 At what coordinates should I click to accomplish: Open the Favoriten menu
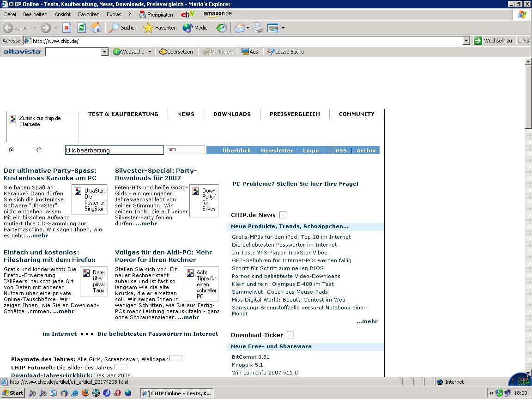click(89, 14)
